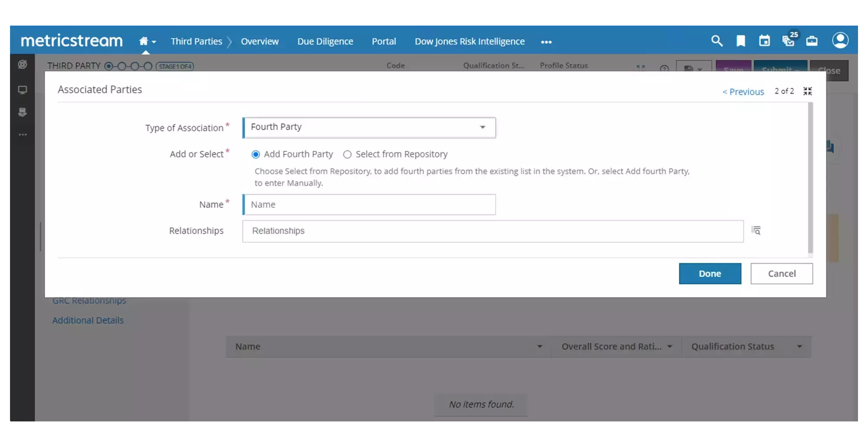Select the Add Fourth Party radio button

[255, 154]
